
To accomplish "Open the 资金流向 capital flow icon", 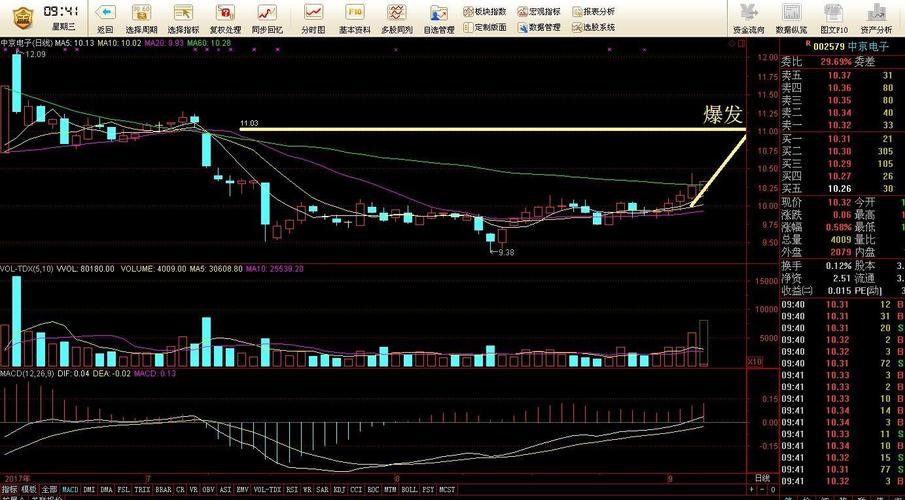I will point(749,18).
